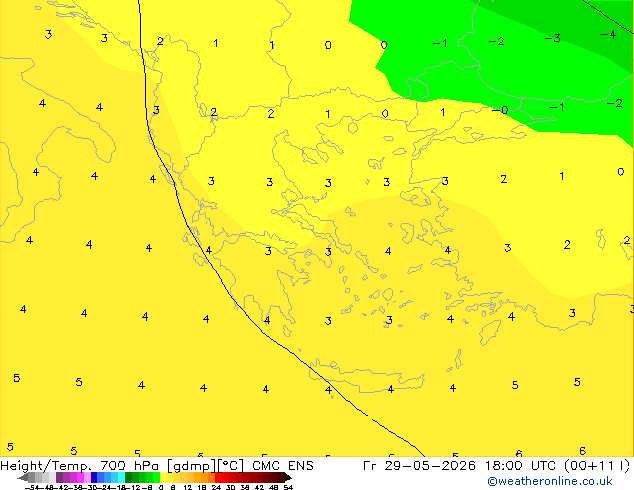Click the '-0' temperature value on map
The width and height of the screenshot is (634, 490).
[x=500, y=110]
